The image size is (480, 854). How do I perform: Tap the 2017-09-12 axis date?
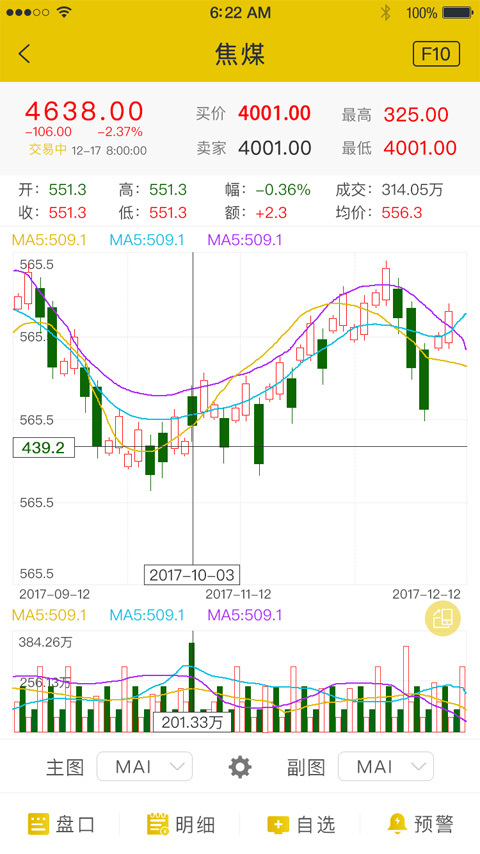[54, 594]
